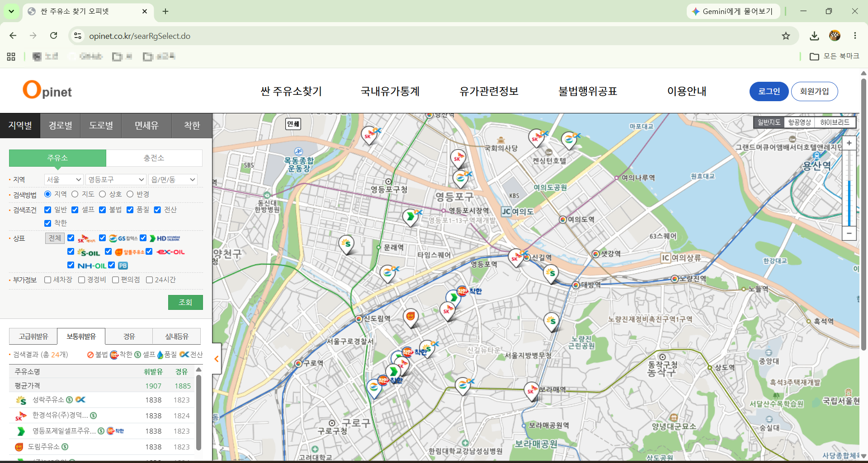
Task: Collapse the left search panel arrow
Action: (x=217, y=359)
